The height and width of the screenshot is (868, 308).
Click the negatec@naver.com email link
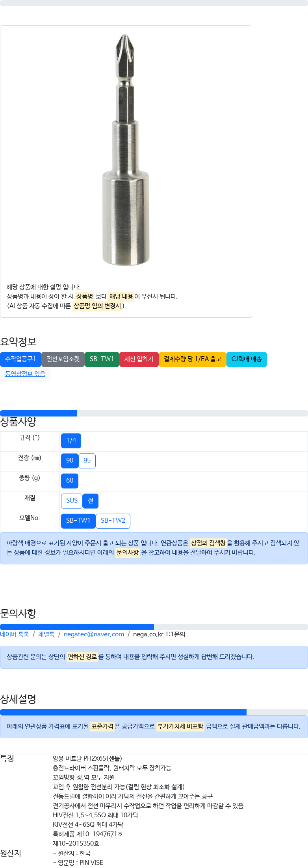[x=94, y=634]
